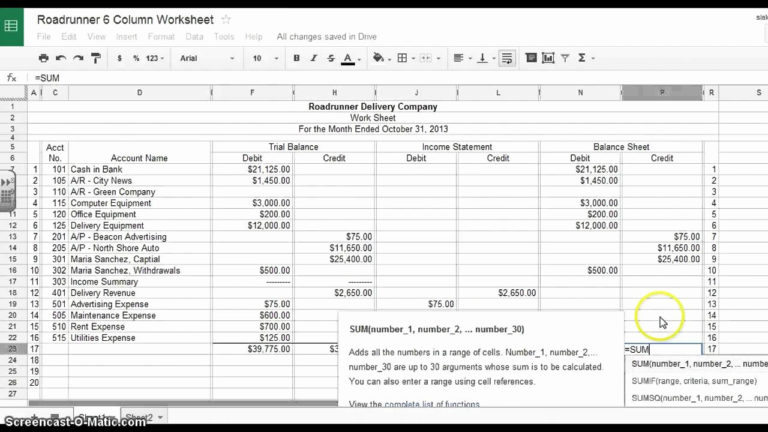Click the Undo arrow icon
Viewport: 768px width, 432px height.
[x=61, y=58]
